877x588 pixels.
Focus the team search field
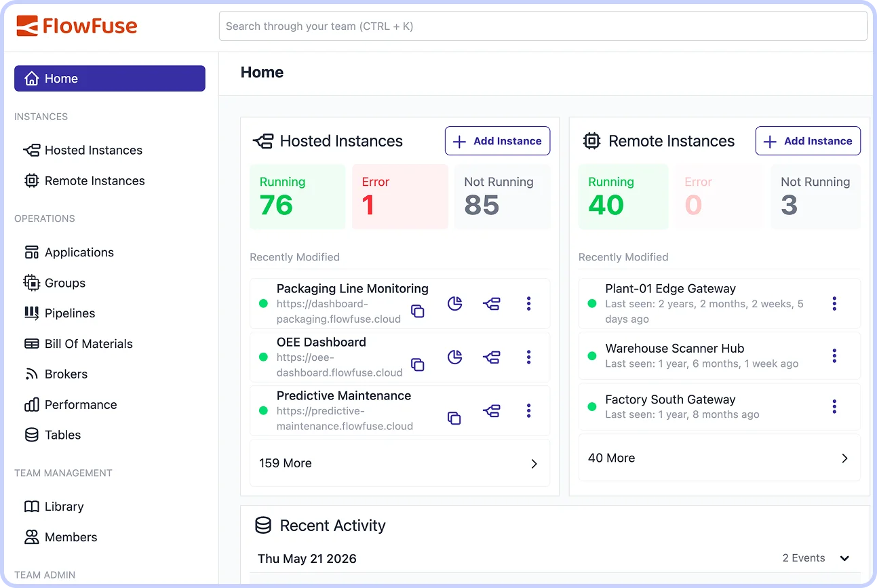point(543,26)
